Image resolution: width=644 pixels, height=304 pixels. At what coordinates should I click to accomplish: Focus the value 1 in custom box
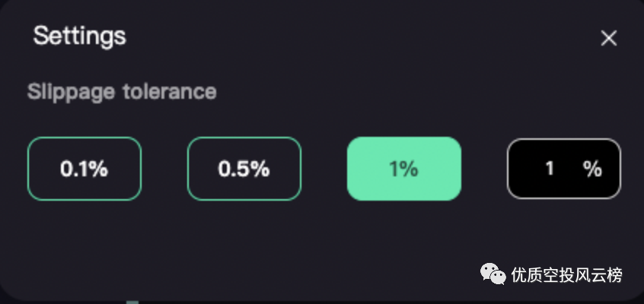550,169
